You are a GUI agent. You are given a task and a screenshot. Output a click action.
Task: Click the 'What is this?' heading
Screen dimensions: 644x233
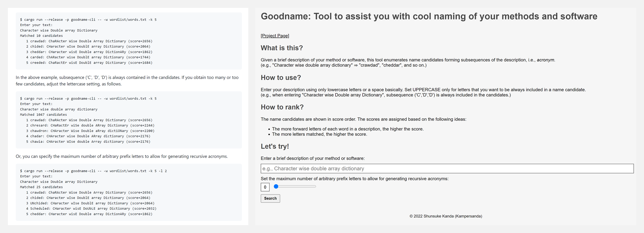282,48
